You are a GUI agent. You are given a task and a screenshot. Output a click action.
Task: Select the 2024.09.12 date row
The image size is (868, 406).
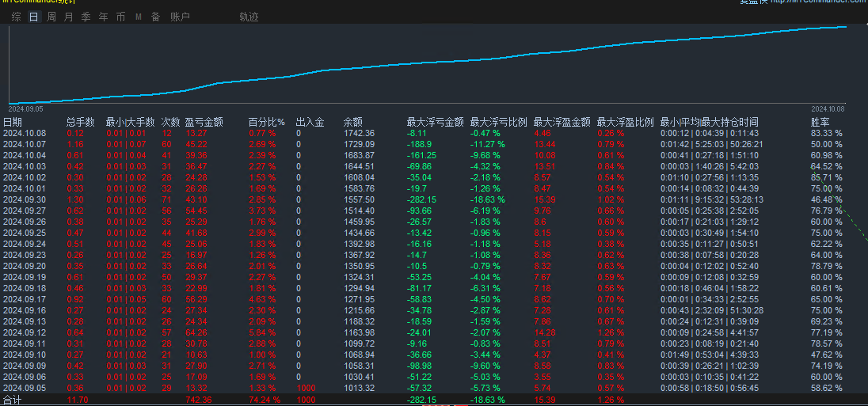(x=434, y=332)
